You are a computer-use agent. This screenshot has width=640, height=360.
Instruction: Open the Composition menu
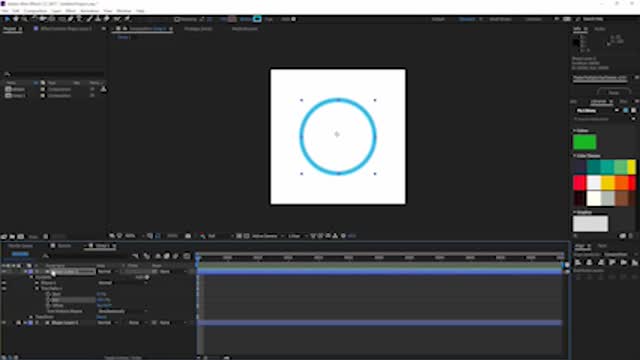coord(36,11)
